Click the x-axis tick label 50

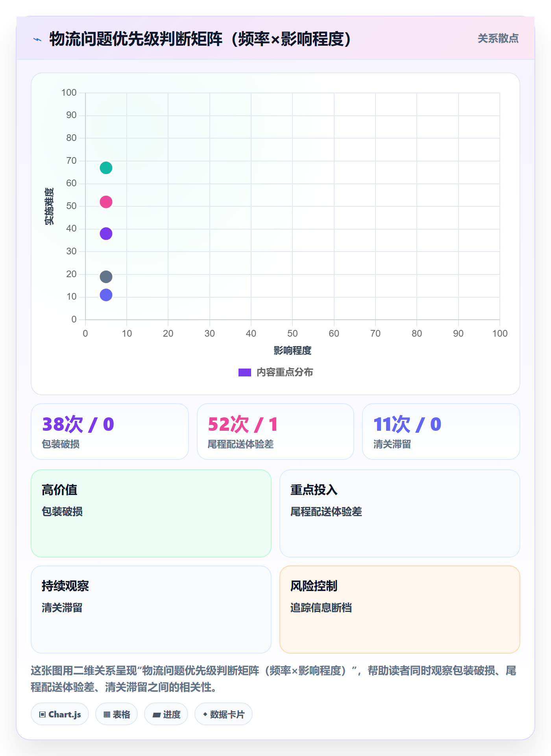click(292, 334)
